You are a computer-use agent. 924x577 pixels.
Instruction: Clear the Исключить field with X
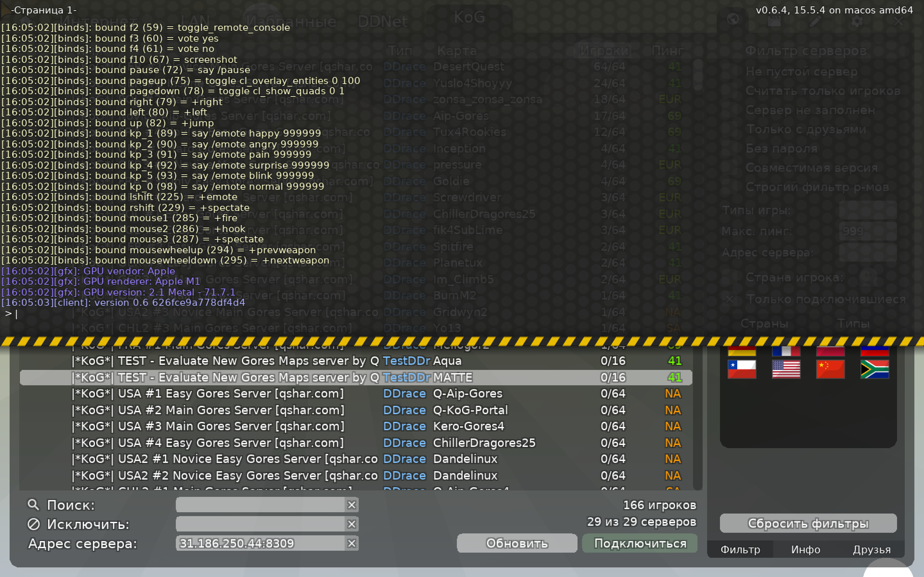(351, 524)
